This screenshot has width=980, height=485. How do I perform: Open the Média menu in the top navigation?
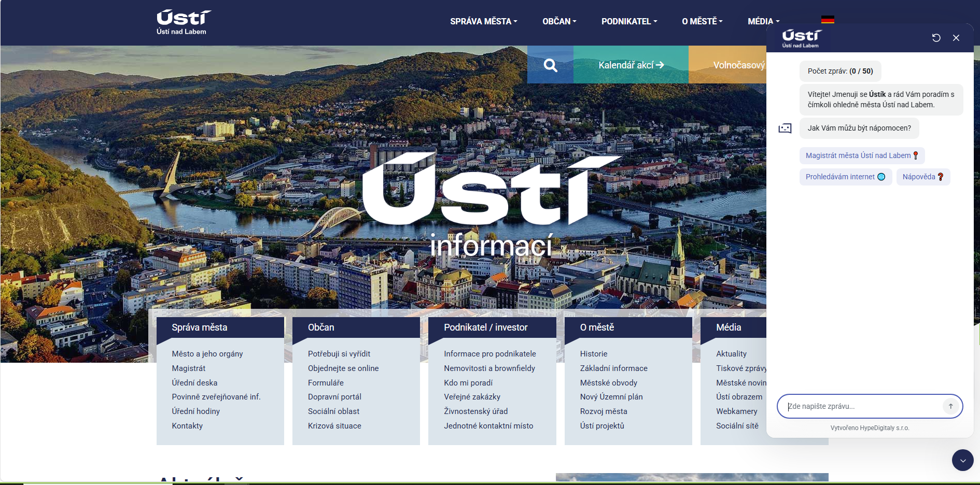tap(763, 21)
